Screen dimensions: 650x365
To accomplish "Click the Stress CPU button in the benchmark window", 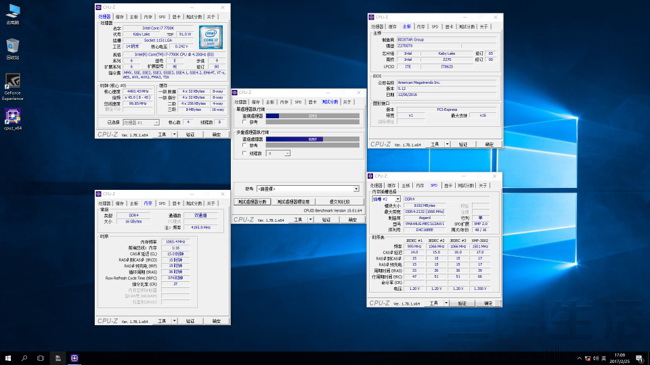I will 293,202.
